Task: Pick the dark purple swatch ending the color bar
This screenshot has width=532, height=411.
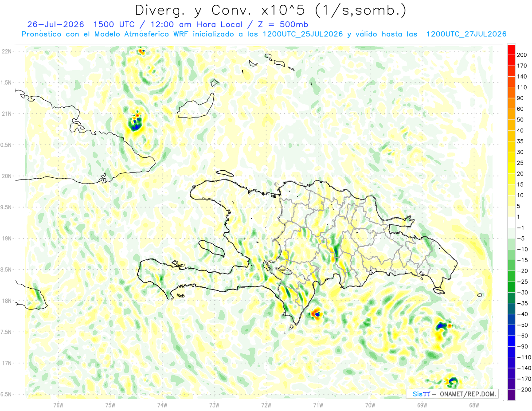Action: [x=511, y=395]
